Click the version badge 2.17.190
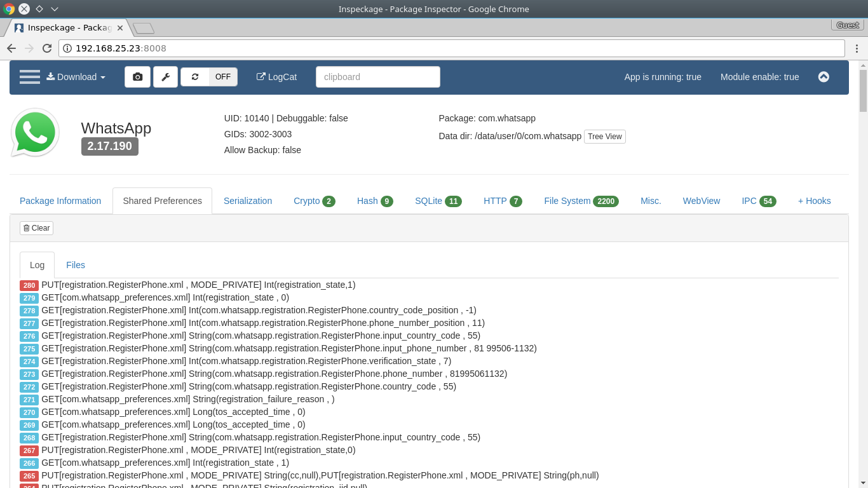Screen dimensions: 868x488 pos(110,146)
